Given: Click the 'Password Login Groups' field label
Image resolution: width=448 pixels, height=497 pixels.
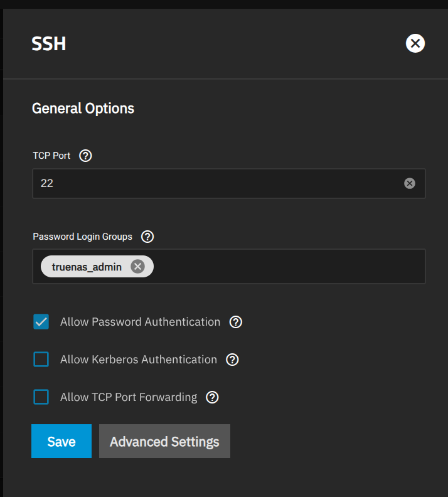Looking at the screenshot, I should pos(83,237).
